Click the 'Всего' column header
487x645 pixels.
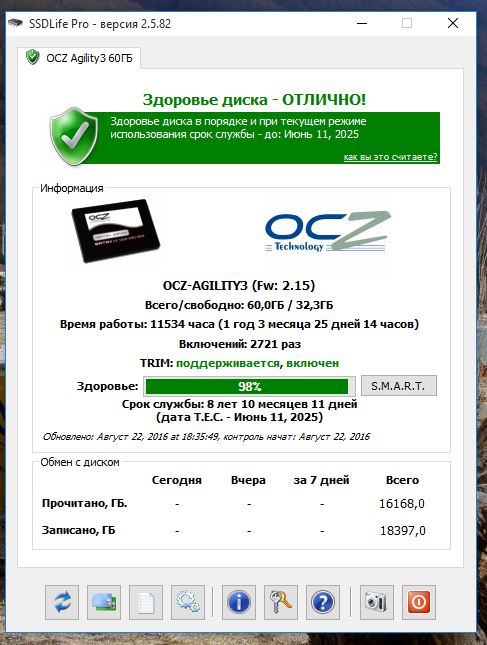click(402, 480)
